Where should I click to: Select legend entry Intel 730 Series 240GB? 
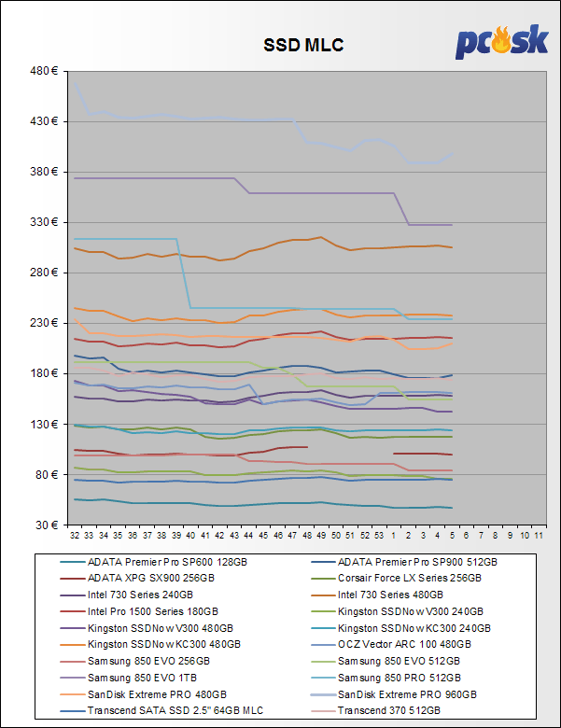[126, 595]
